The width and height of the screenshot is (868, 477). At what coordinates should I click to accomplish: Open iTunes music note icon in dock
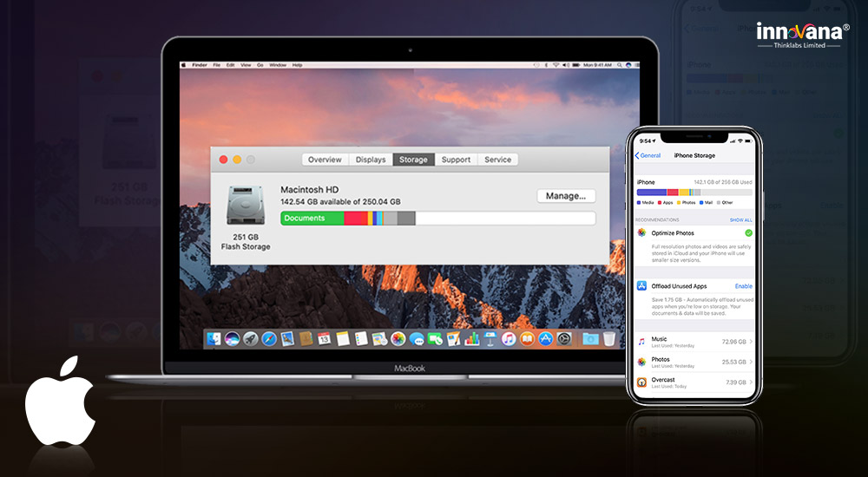click(x=509, y=338)
